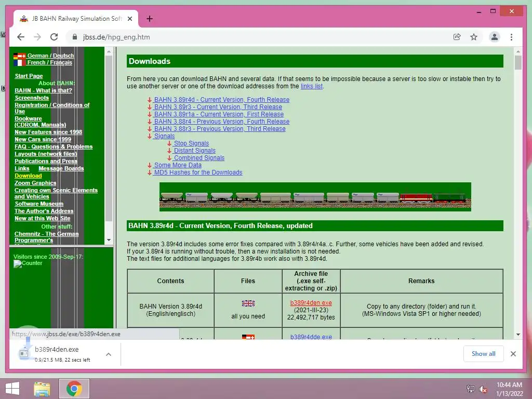Open Software Museum link
The height and width of the screenshot is (399, 532).
point(39,204)
